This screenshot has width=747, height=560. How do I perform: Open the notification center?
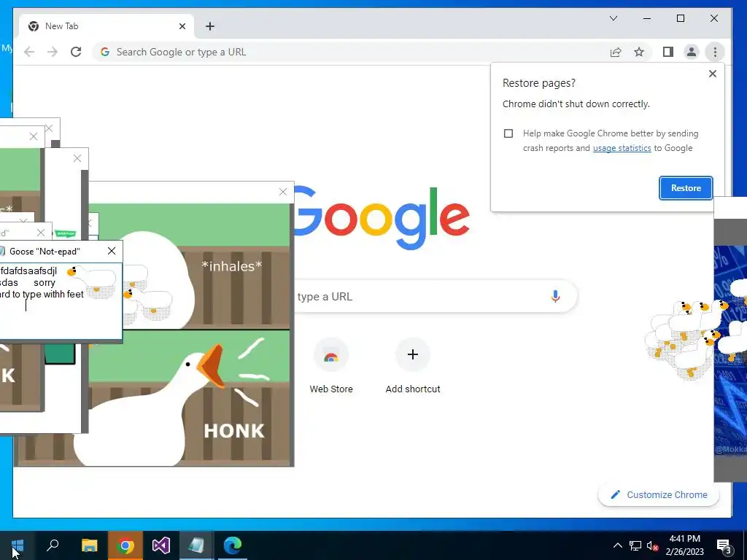pos(724,546)
